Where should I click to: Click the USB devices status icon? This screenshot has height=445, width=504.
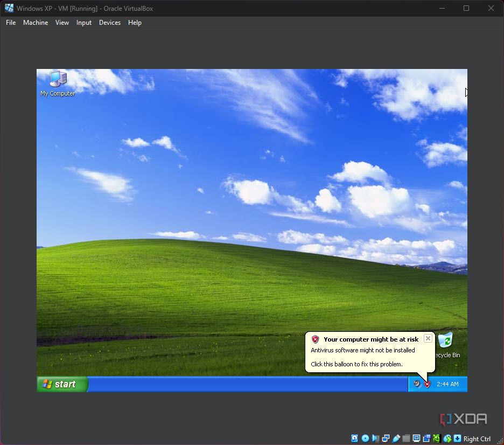(396, 438)
